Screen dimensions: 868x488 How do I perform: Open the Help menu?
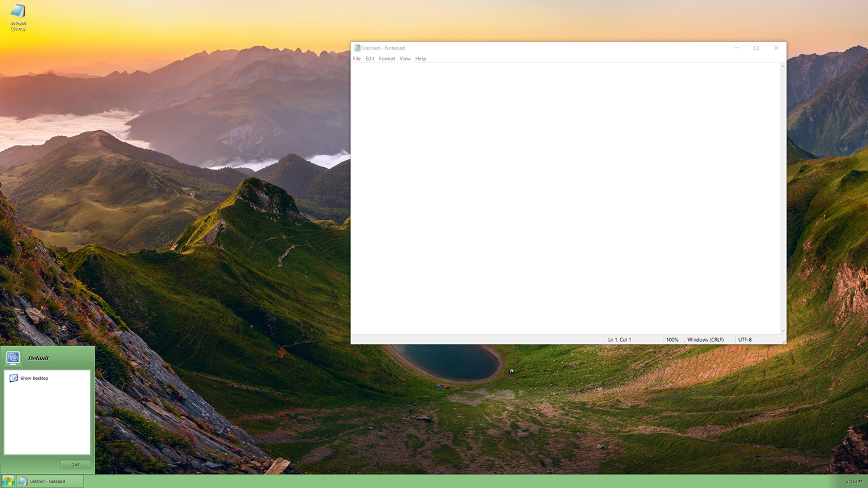[420, 58]
